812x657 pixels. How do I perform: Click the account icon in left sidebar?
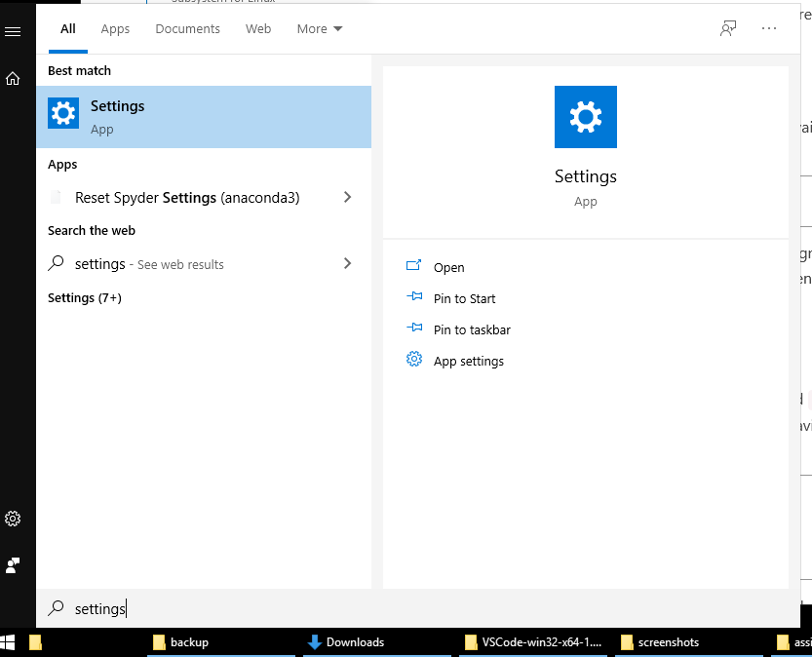tap(13, 565)
